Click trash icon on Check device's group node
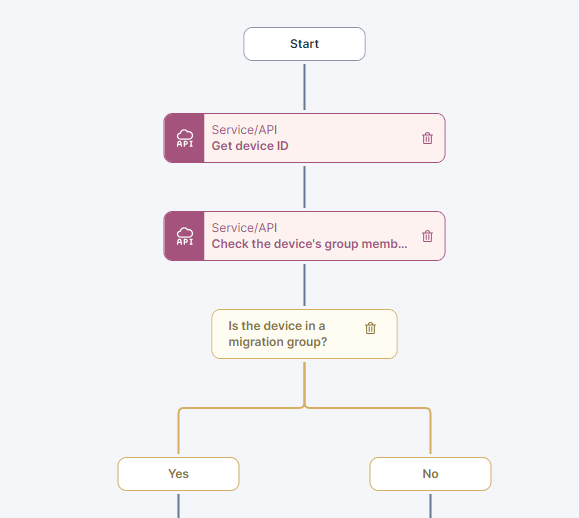 click(427, 236)
